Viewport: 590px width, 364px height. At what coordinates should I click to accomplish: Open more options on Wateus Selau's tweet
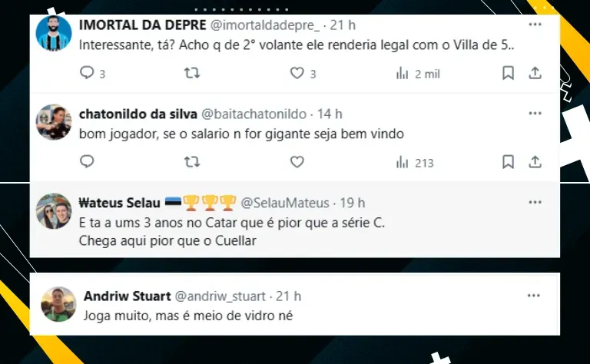point(535,202)
